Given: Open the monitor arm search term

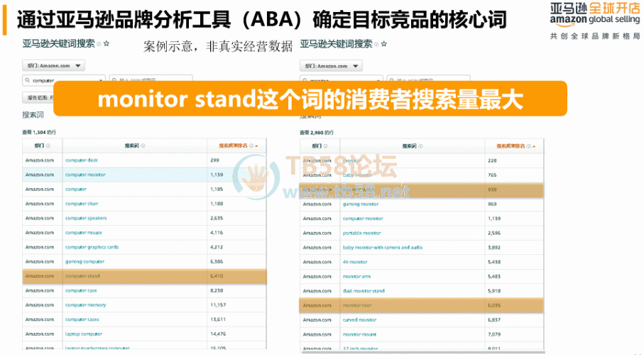Looking at the screenshot, I should pos(356,276).
